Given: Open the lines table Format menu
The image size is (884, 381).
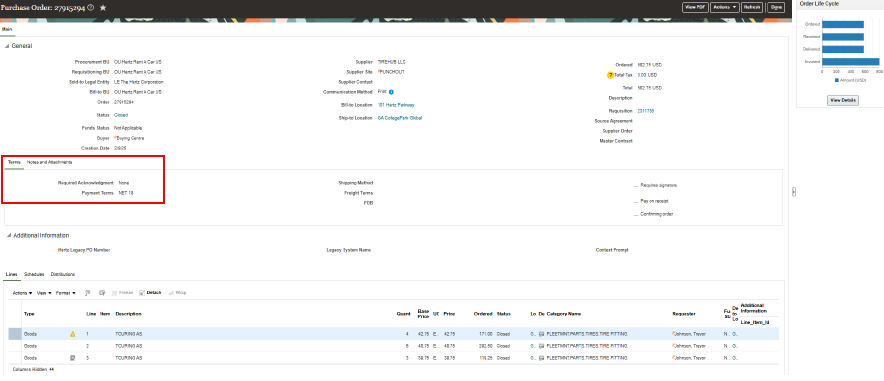Looking at the screenshot, I should click(66, 293).
